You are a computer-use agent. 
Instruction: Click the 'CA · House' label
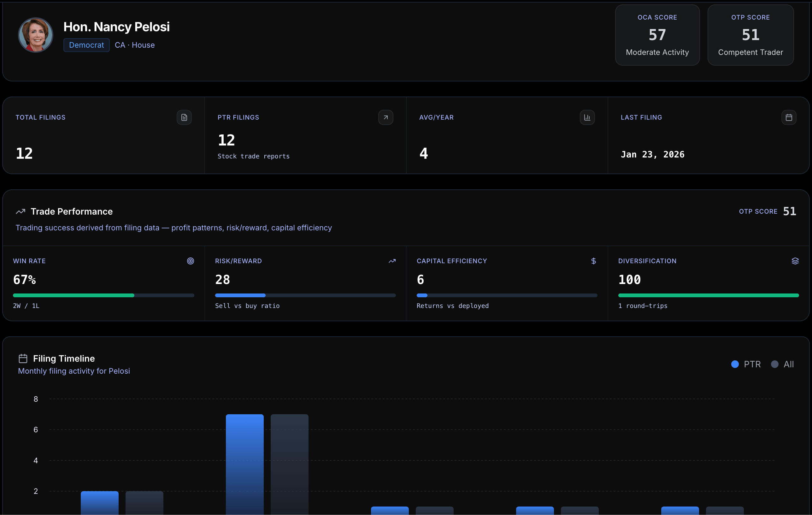point(135,45)
